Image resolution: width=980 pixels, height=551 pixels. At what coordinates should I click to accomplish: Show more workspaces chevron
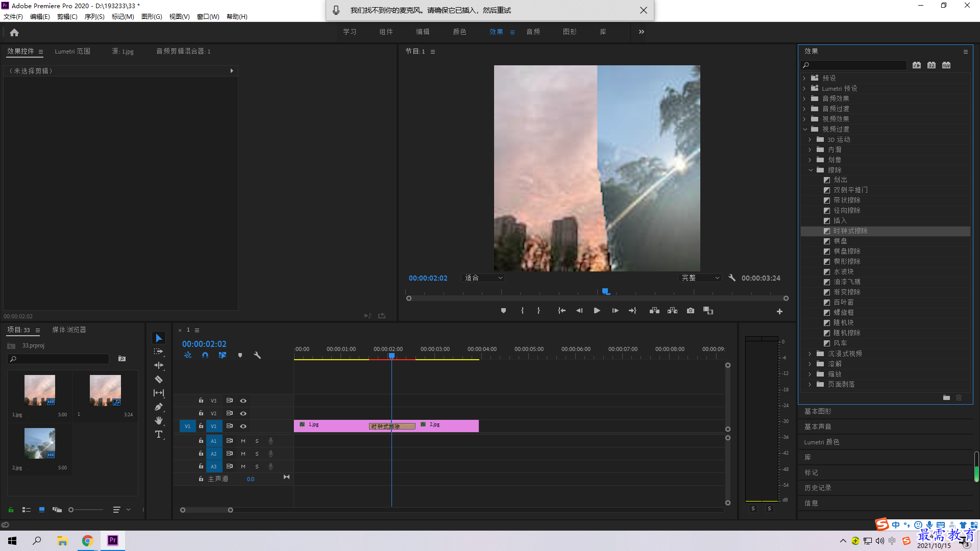(x=642, y=32)
